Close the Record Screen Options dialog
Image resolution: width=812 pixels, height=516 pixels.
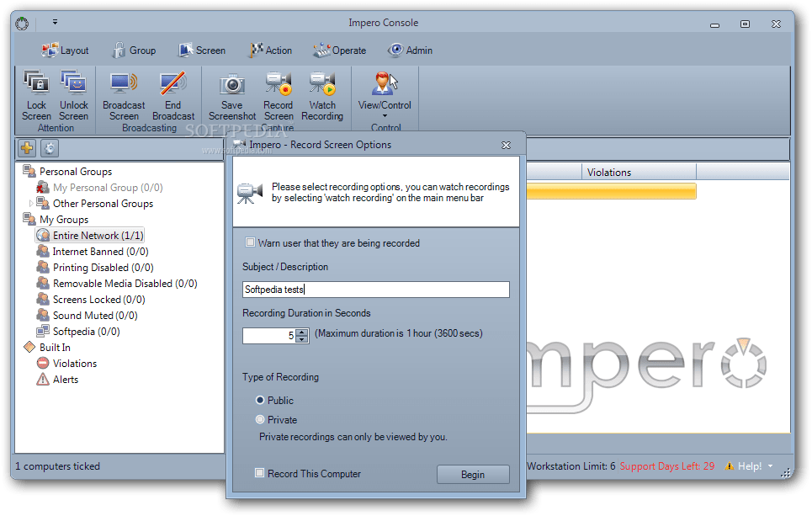[507, 146]
